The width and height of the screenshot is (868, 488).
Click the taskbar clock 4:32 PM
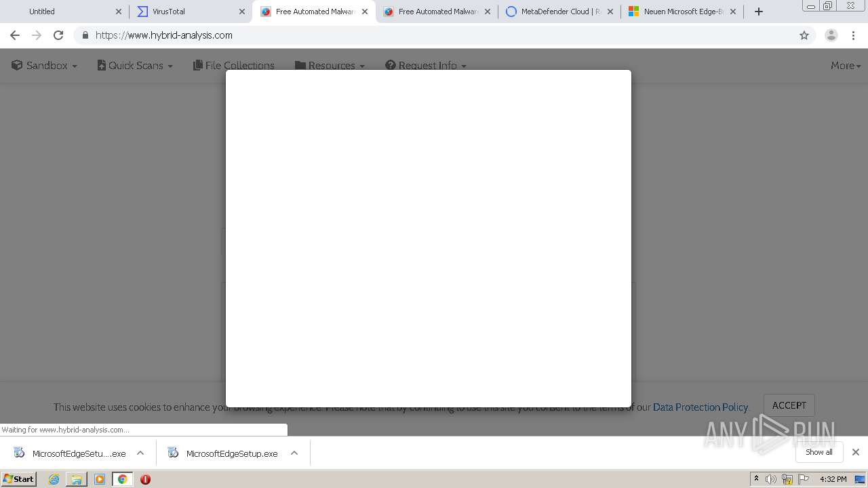[833, 479]
